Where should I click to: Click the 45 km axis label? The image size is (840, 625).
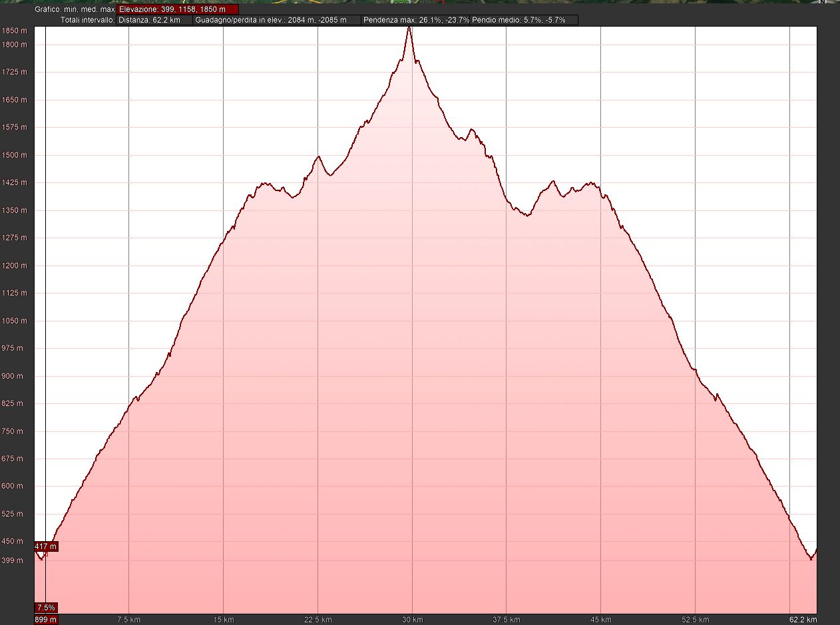coord(600,620)
